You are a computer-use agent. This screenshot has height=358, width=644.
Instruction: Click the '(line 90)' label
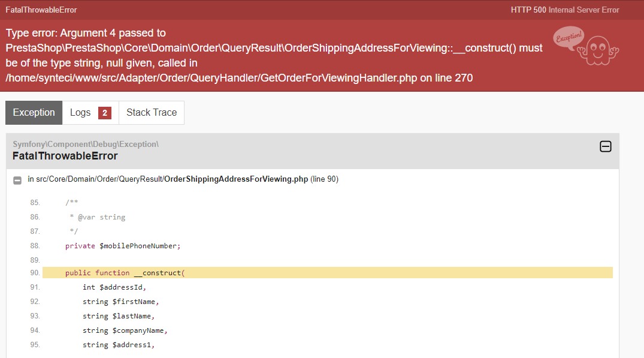325,179
